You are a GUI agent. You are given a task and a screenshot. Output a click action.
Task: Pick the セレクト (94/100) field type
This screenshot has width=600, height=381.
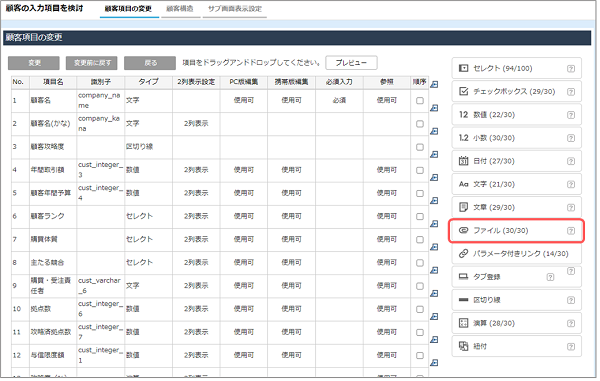click(516, 68)
